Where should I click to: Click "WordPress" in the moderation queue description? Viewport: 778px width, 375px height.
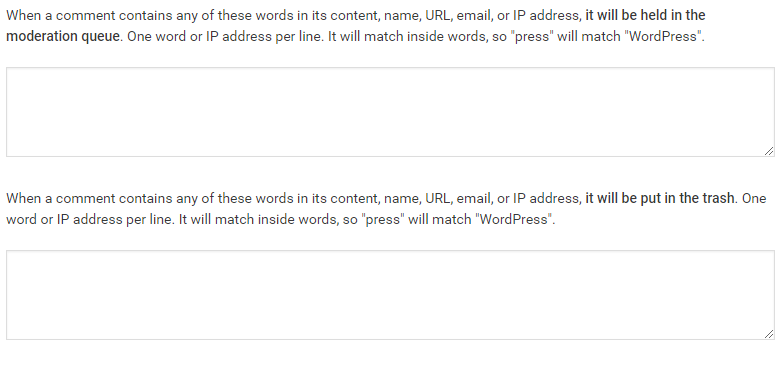pos(664,37)
